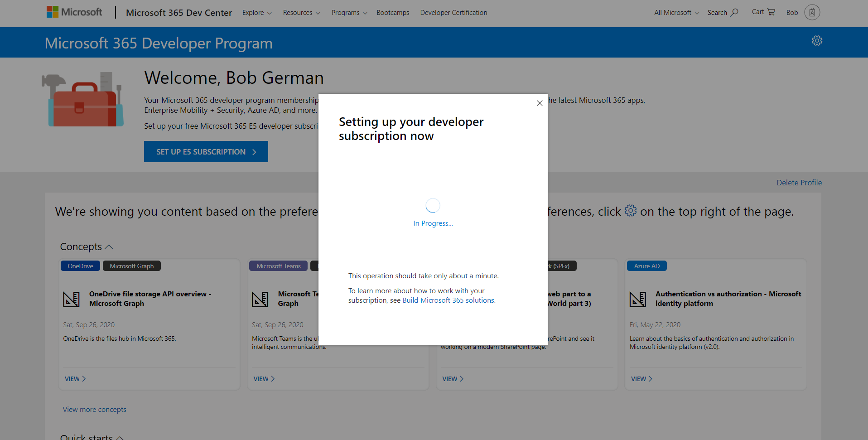868x440 pixels.
Task: Click the In Progress spinner
Action: [x=433, y=205]
